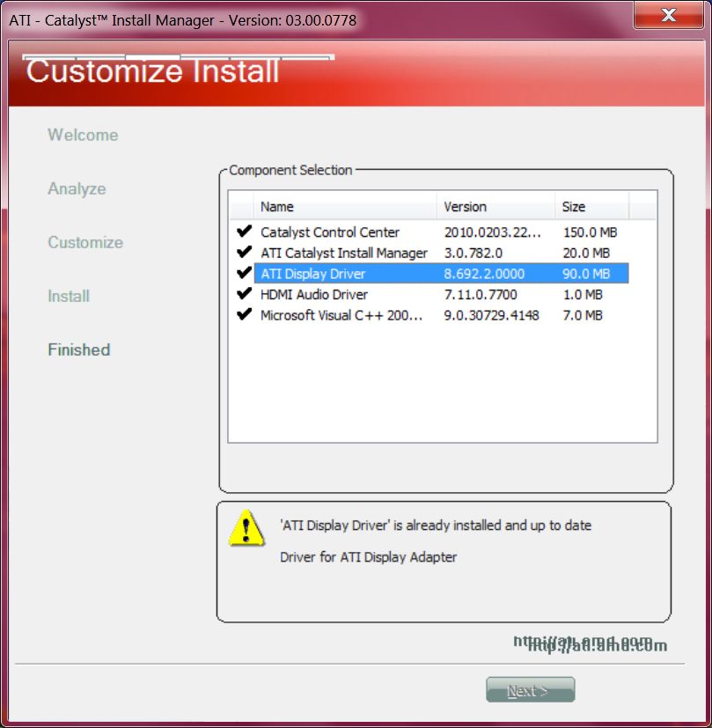Click the window title bar text
Screen dimensions: 712x728
183,20
